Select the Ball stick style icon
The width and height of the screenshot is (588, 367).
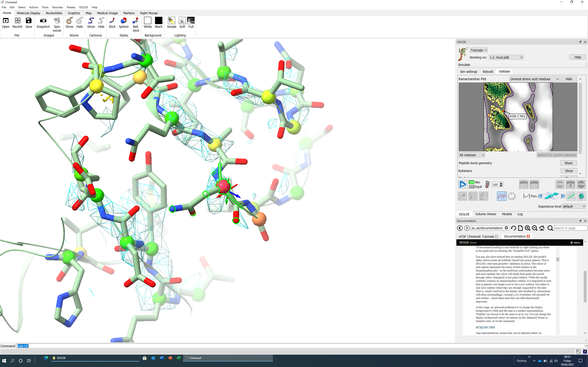coord(136,21)
